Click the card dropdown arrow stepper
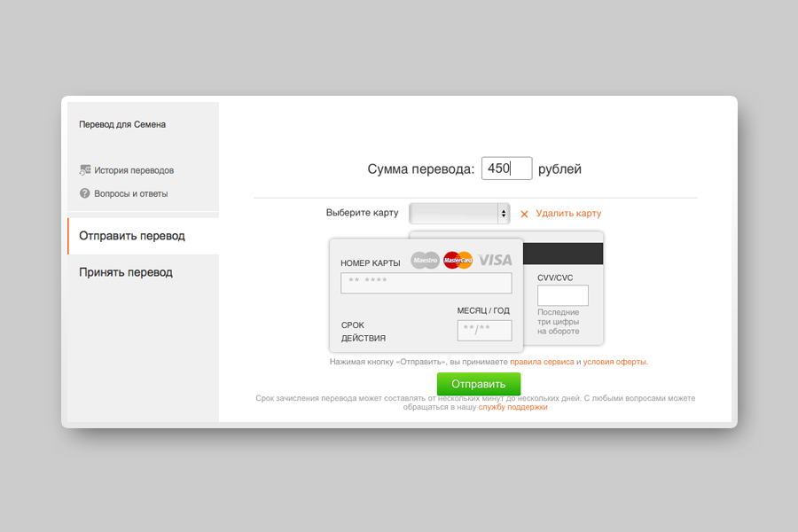The width and height of the screenshot is (798, 532). coord(504,214)
